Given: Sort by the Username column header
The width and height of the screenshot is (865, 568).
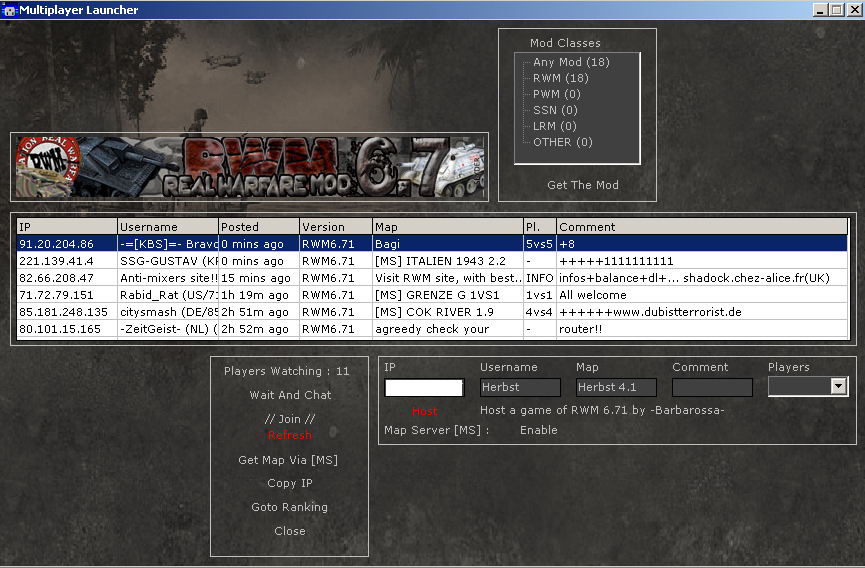Looking at the screenshot, I should 168,227.
